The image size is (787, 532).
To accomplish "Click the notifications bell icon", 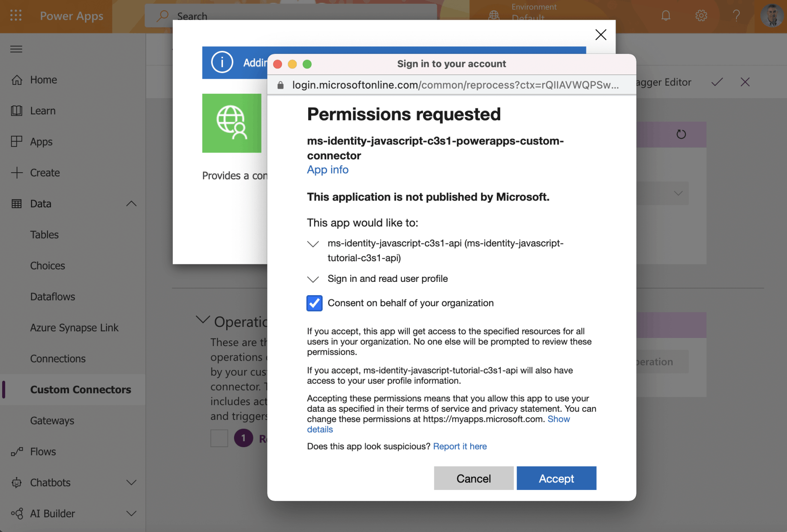I will (x=665, y=16).
